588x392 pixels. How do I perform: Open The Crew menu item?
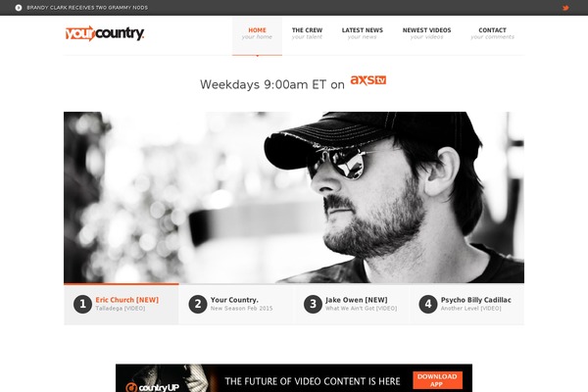(x=307, y=33)
